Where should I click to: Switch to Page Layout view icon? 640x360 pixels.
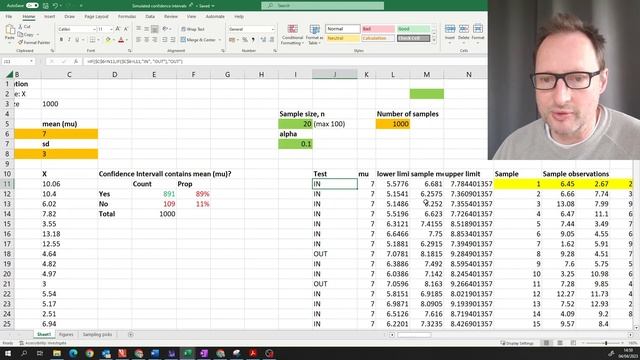coord(560,343)
